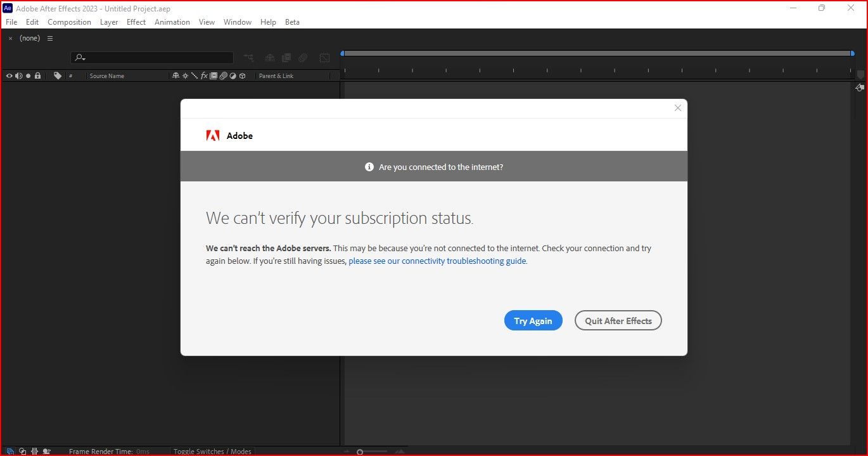The image size is (868, 456).
Task: Click the Source Name column header
Action: (x=107, y=76)
